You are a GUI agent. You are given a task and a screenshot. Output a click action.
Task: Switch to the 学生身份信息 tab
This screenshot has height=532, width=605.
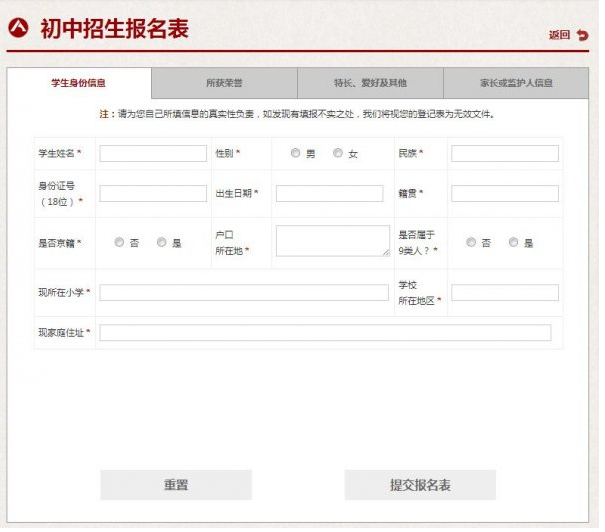coord(79,83)
